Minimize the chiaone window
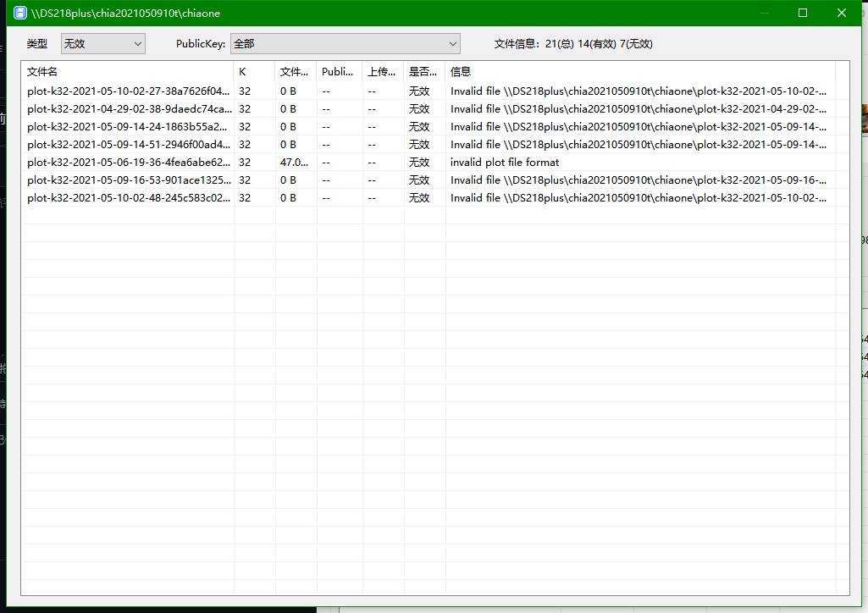Viewport: 868px width, 613px height. pyautogui.click(x=763, y=13)
